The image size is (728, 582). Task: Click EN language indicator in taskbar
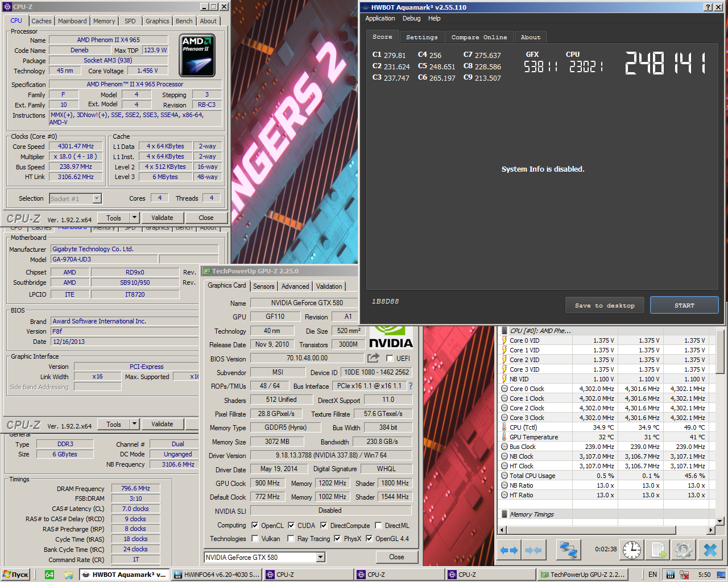(652, 575)
